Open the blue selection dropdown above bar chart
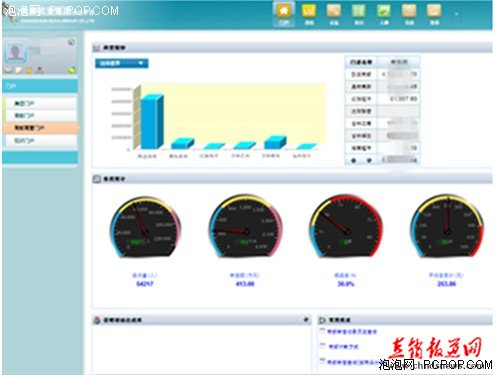The image size is (497, 375). tap(122, 63)
